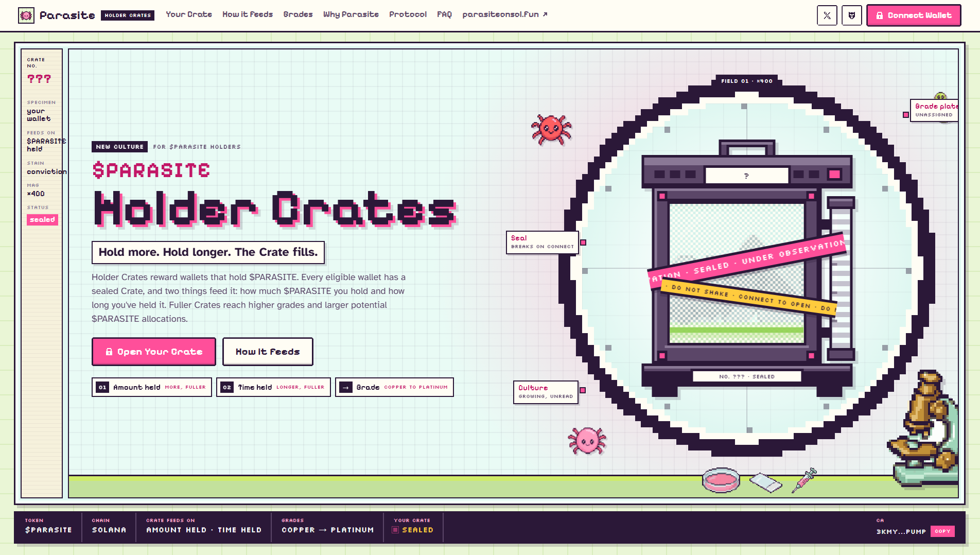Select the 01 Amount held chip

point(151,387)
